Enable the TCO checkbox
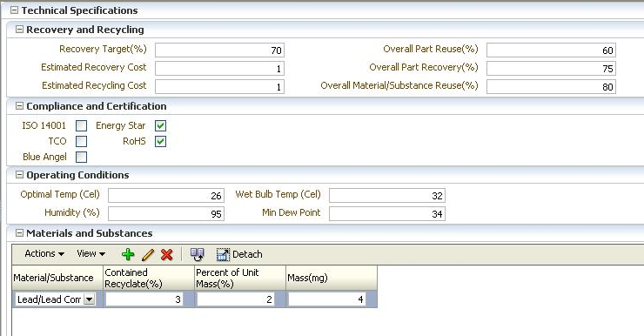Image resolution: width=644 pixels, height=336 pixels. click(x=81, y=141)
